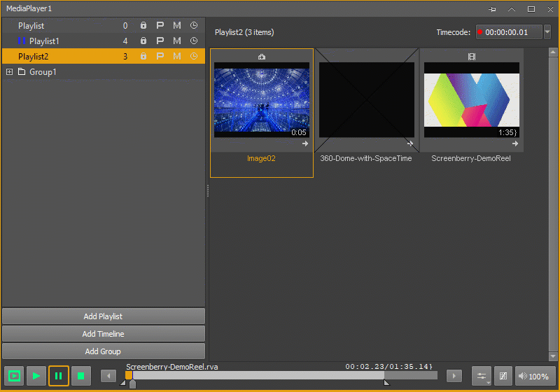
Task: Click the 100% volume speaker button
Action: [x=535, y=376]
